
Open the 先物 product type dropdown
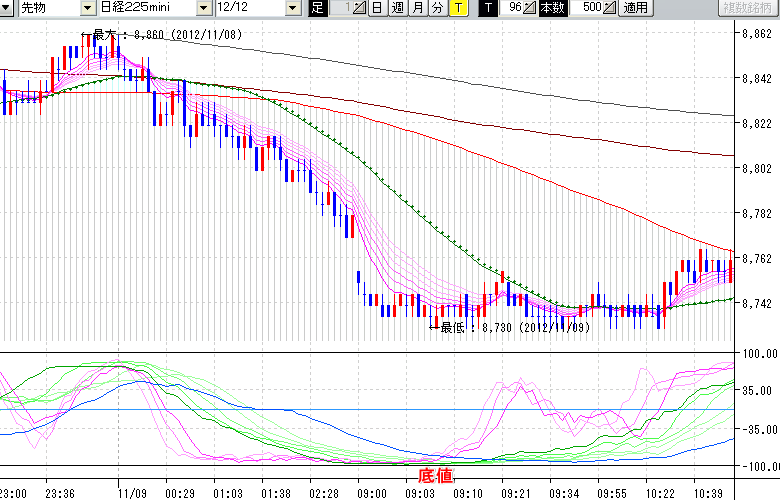pyautogui.click(x=88, y=8)
